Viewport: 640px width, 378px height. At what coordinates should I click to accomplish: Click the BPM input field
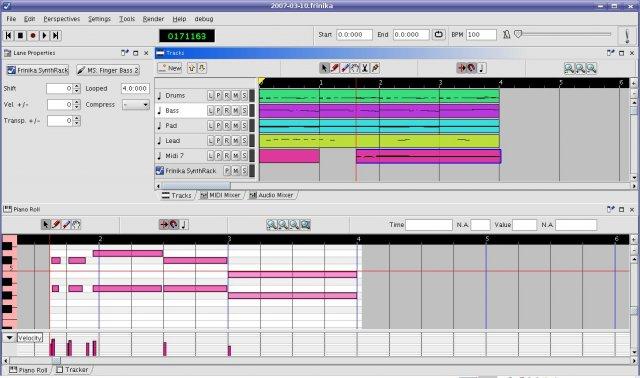click(x=481, y=35)
